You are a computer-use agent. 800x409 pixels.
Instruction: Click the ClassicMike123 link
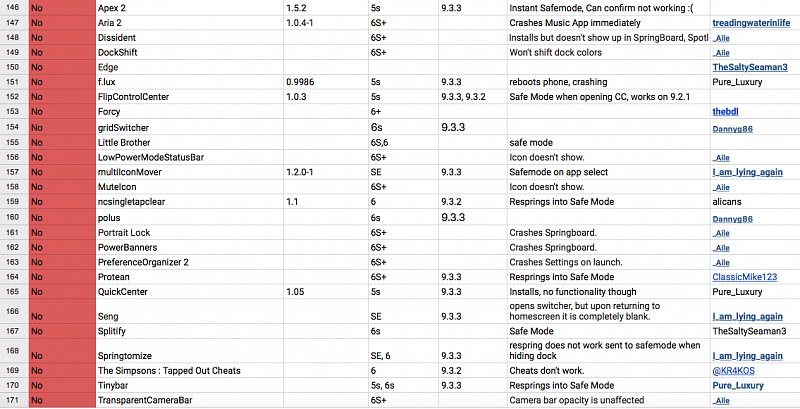745,277
